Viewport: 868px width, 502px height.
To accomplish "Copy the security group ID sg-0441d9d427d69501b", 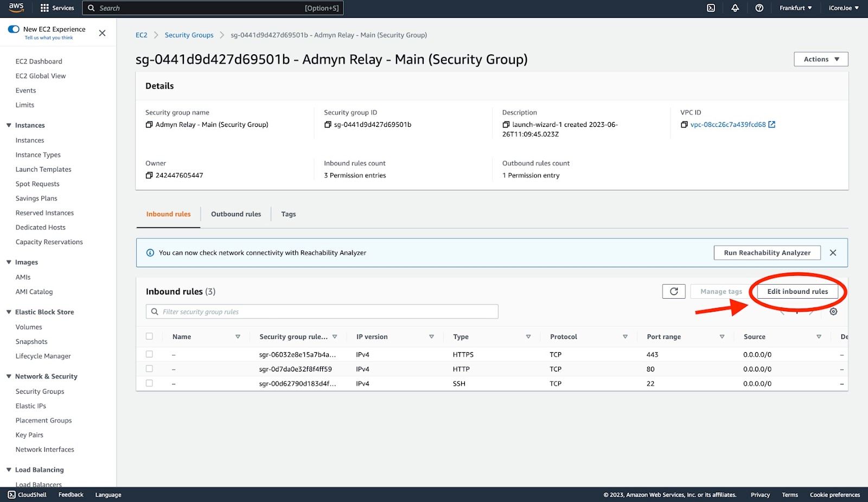I will pos(328,125).
